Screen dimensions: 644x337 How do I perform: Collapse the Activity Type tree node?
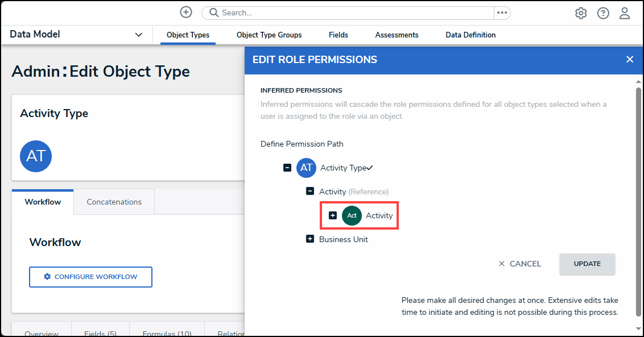click(x=287, y=168)
